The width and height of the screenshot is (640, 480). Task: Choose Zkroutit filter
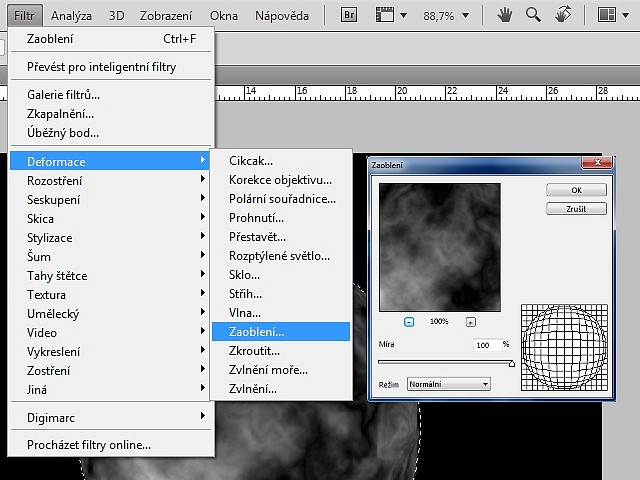point(281,351)
